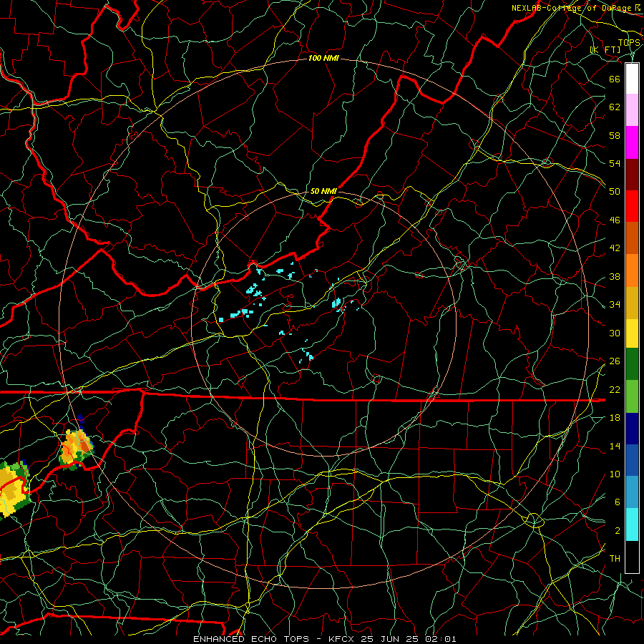Screen dimensions: 644x644
Task: Pick the bright yellow legend swatch
Action: 632,333
